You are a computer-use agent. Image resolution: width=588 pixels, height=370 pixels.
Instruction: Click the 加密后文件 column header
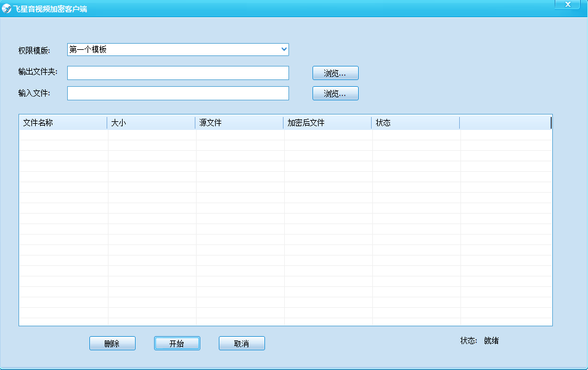[x=327, y=123]
